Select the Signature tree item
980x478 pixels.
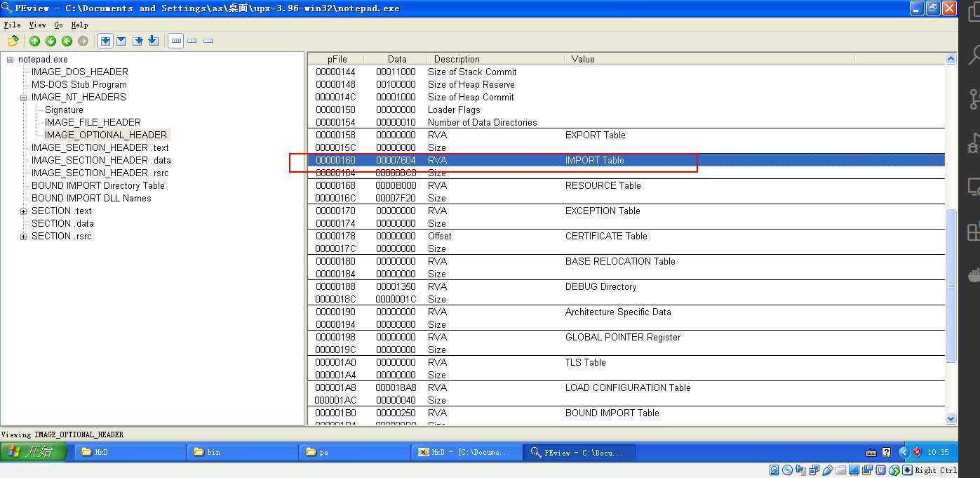[x=64, y=109]
